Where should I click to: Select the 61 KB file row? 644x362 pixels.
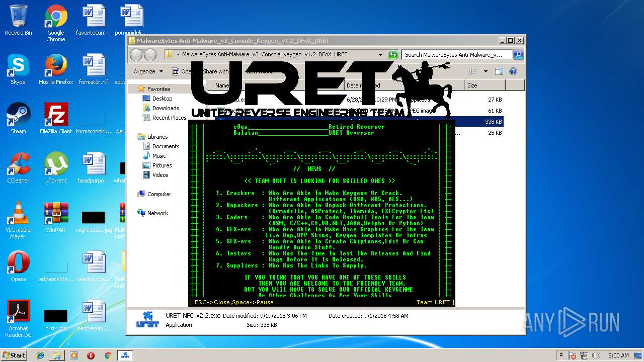pyautogui.click(x=359, y=111)
